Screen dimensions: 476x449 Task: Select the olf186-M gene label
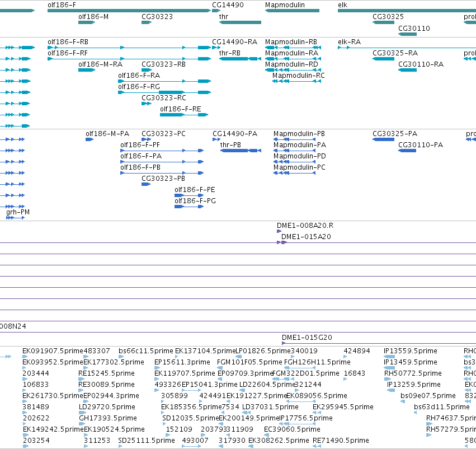point(93,17)
